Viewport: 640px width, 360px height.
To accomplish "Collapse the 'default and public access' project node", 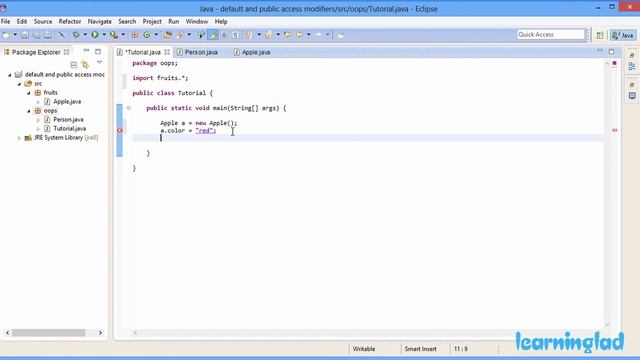I will click(x=10, y=75).
